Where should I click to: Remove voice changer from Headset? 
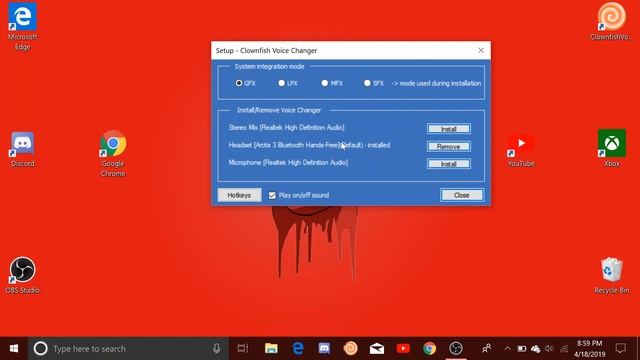pyautogui.click(x=449, y=146)
